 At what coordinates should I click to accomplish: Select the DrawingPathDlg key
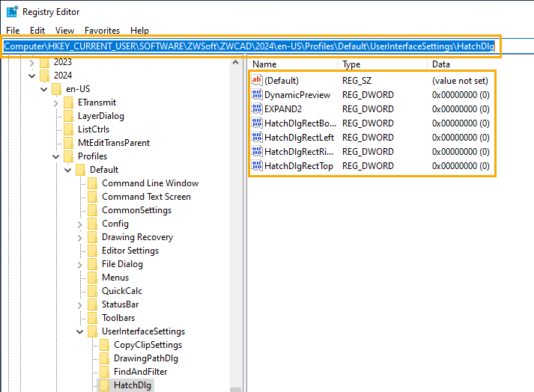(x=146, y=358)
